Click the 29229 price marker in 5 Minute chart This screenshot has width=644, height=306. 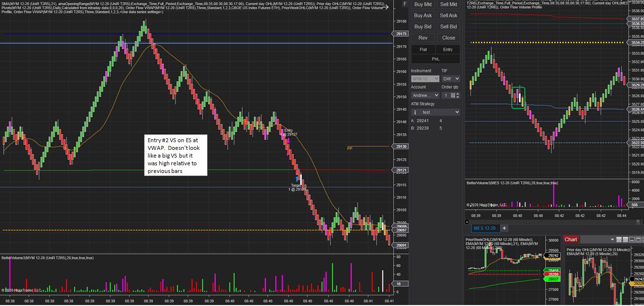pyautogui.click(x=637, y=284)
